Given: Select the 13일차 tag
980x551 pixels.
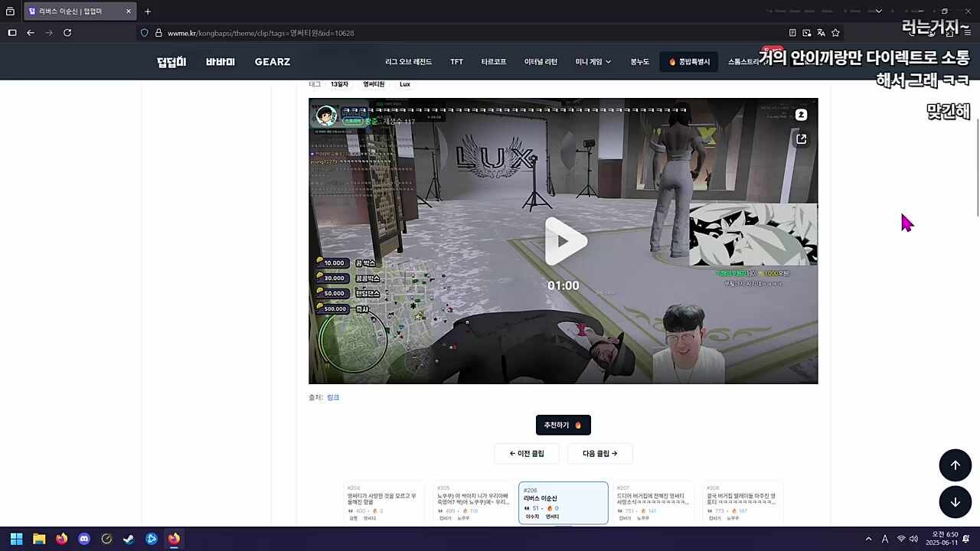Looking at the screenshot, I should pyautogui.click(x=339, y=84).
